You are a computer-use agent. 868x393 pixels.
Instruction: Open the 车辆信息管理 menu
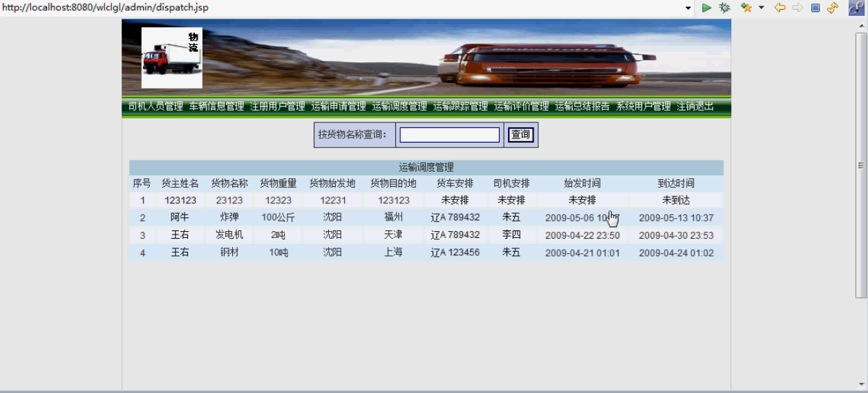[x=216, y=107]
